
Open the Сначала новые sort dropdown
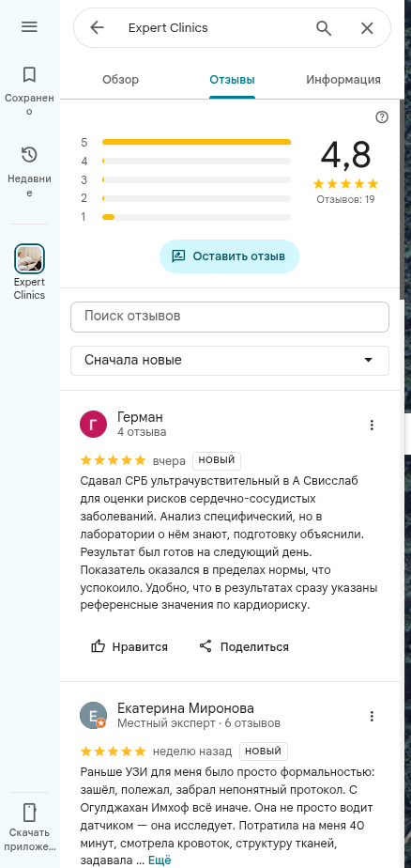click(x=230, y=361)
